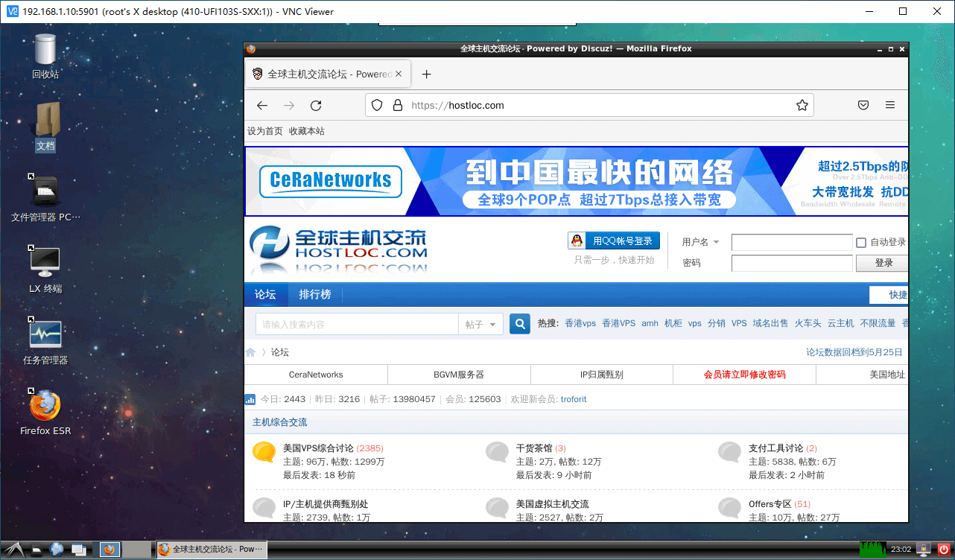Click 用QQ帐号登录 button
955x560 pixels.
[614, 241]
